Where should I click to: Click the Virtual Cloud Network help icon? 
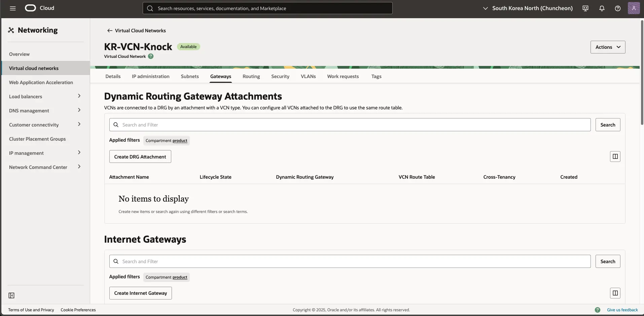click(x=151, y=56)
